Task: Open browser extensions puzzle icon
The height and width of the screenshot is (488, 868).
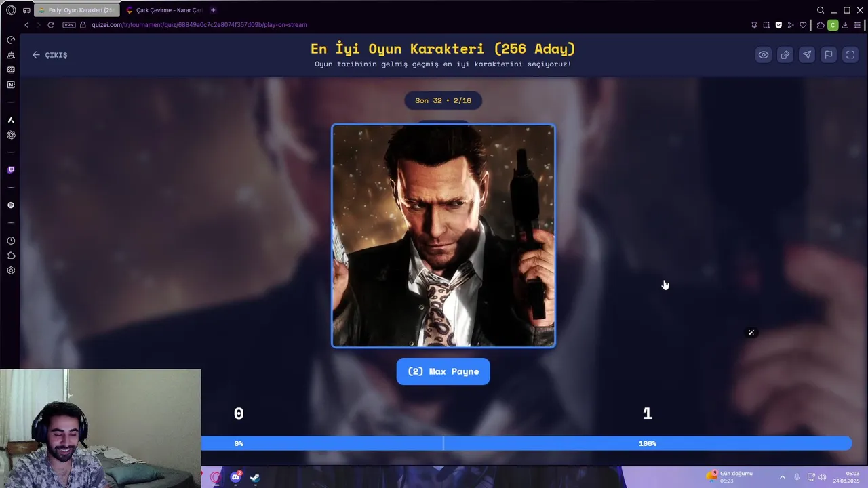Action: 821,25
